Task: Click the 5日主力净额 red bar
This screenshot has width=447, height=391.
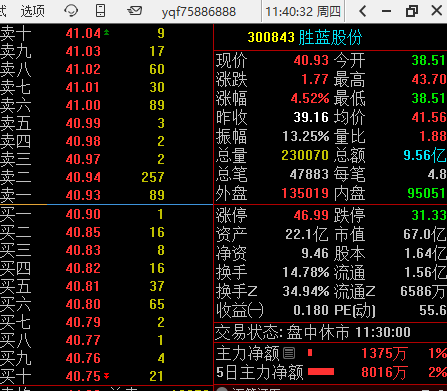Action: tap(321, 371)
